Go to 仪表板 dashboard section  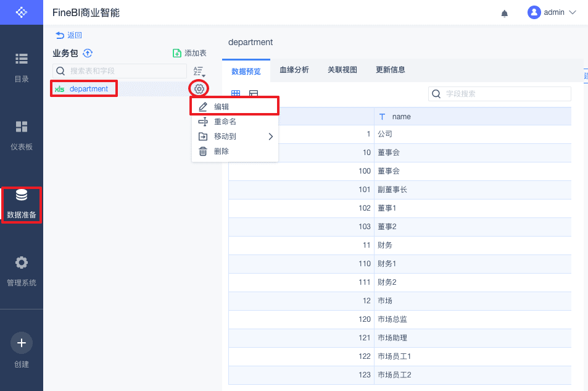point(22,135)
